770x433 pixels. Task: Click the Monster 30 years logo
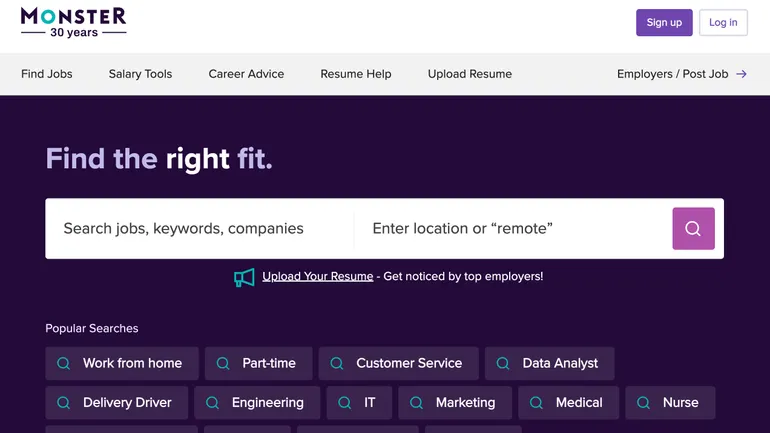coord(74,22)
